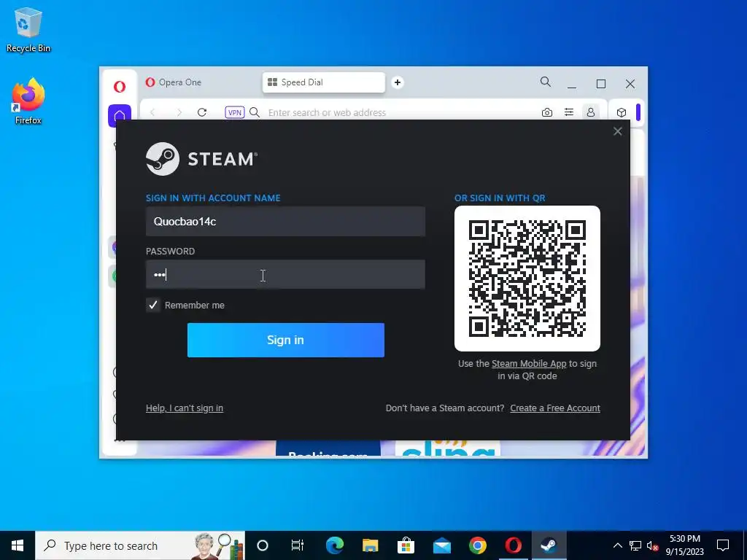Click the muted volume tray icon
Screen dimensions: 747x560
pyautogui.click(x=653, y=545)
